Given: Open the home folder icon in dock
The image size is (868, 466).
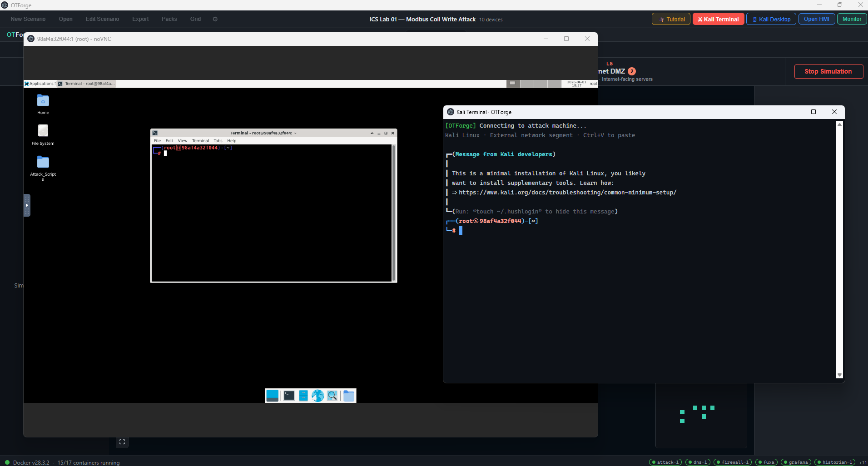Looking at the screenshot, I should click(349, 396).
